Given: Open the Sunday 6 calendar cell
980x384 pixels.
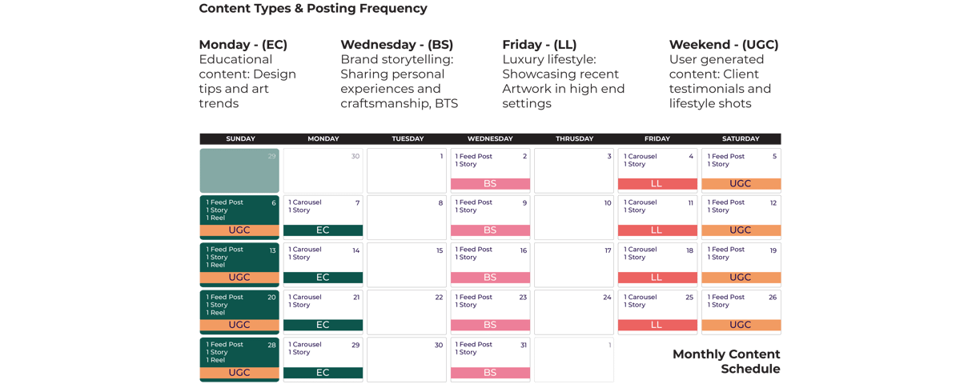Looking at the screenshot, I should pos(239,217).
